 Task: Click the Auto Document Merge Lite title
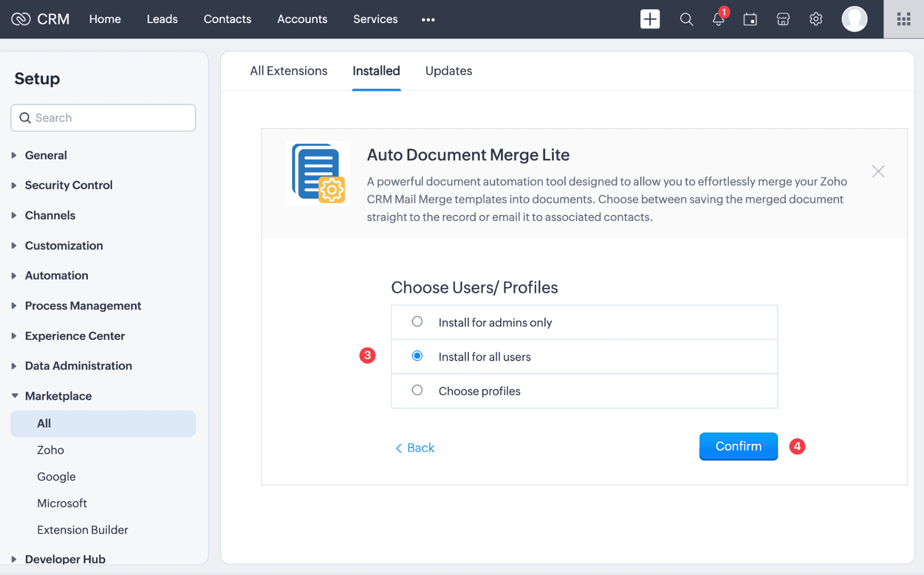coord(468,155)
